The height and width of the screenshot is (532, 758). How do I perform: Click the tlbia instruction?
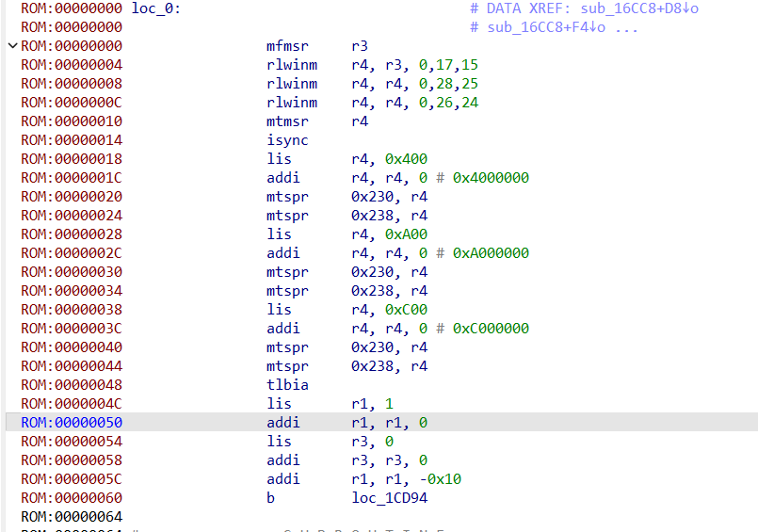pyautogui.click(x=288, y=385)
